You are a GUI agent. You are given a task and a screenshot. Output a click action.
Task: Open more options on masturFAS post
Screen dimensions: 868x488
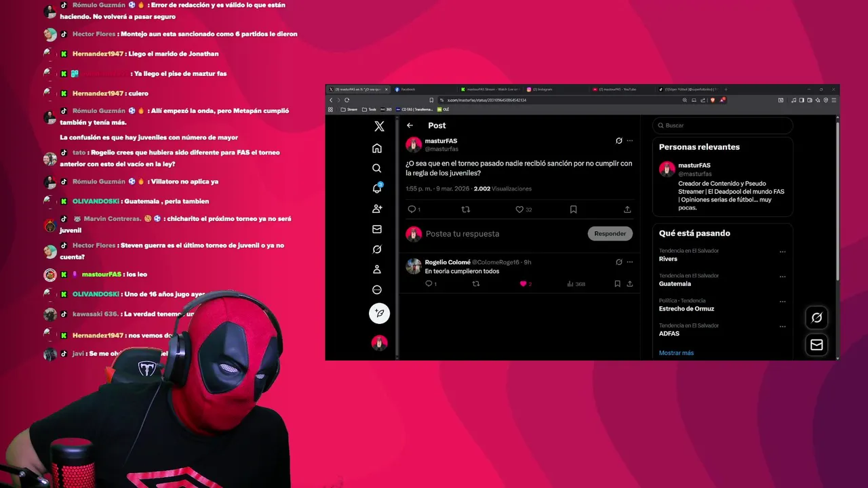pos(630,141)
